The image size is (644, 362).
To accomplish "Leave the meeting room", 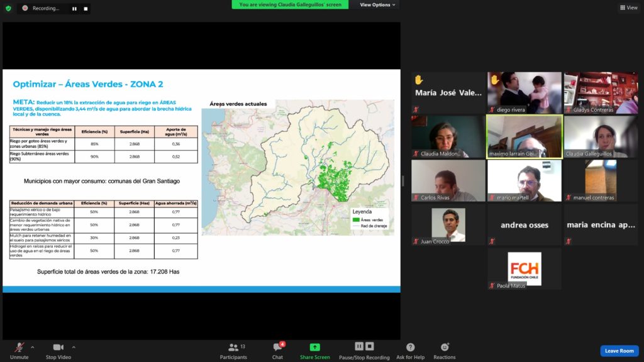I will coord(619,351).
